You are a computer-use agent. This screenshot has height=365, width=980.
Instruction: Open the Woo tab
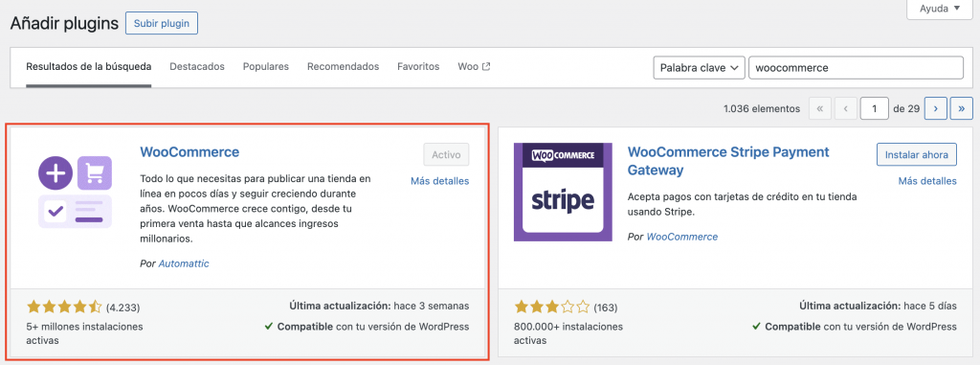[474, 66]
